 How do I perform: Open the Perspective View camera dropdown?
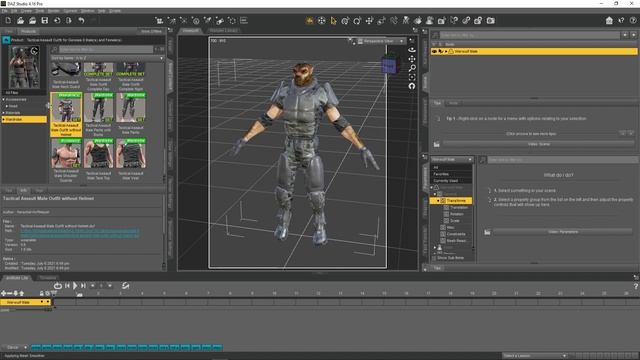(381, 41)
